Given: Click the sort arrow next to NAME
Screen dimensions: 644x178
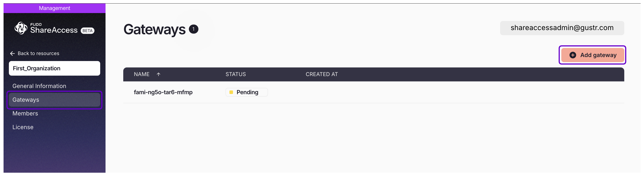Looking at the screenshot, I should point(159,74).
